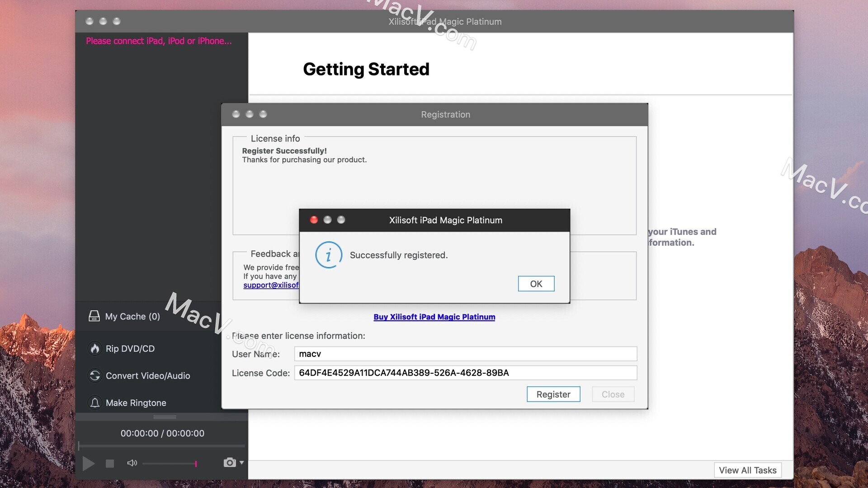Take a snapshot with the camera icon
Viewport: 868px width, 488px height.
tap(230, 462)
